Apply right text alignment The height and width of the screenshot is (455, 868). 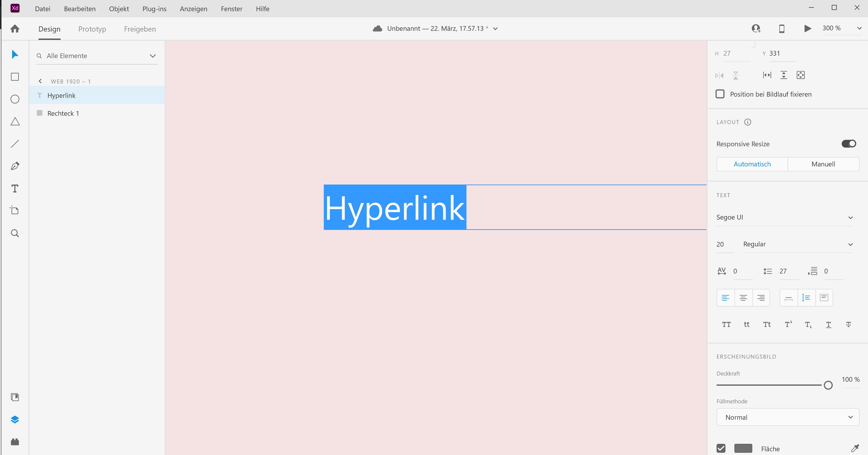761,298
